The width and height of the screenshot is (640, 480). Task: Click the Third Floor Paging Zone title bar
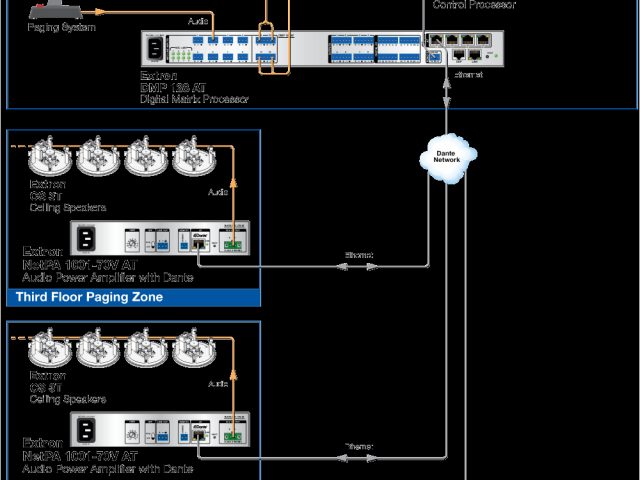tap(133, 296)
